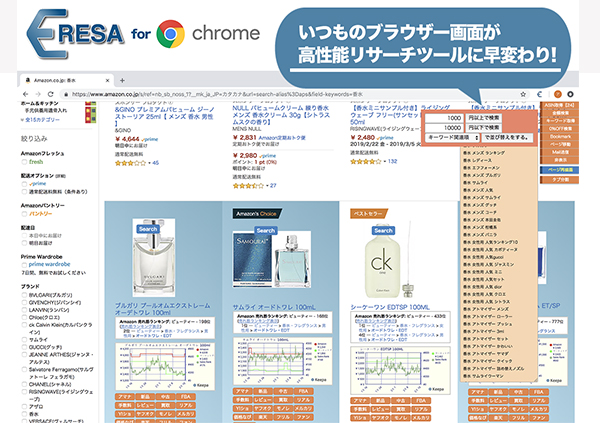The height and width of the screenshot is (423, 600).
Task: Select keyword suggestion 香水 メンズ ランキング
Action: [x=484, y=153]
